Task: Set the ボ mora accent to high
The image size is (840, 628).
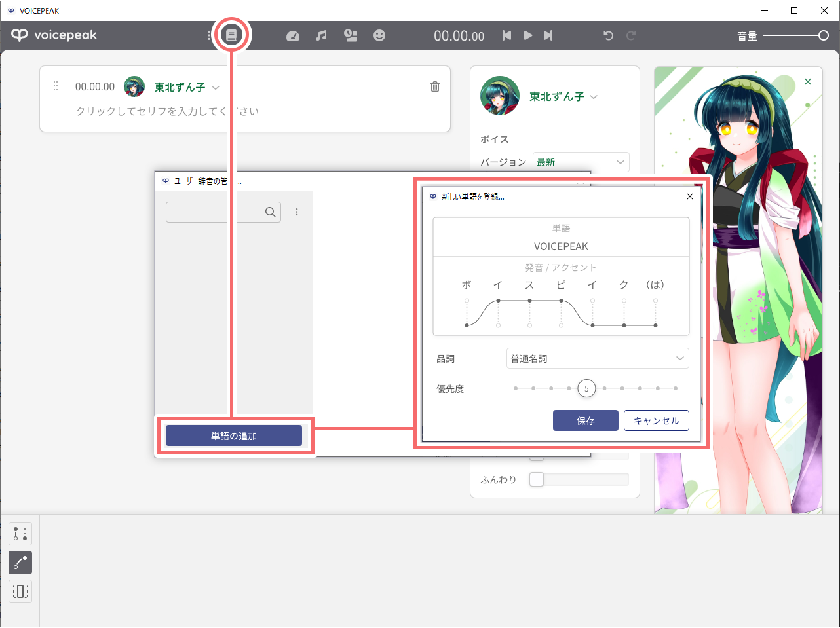Action: tap(467, 301)
